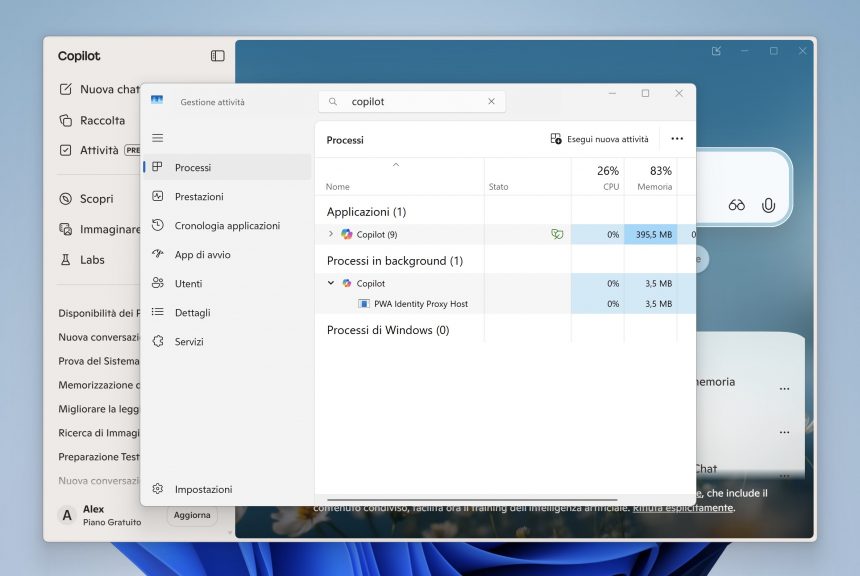This screenshot has height=576, width=860.
Task: Switch to the Prestazioni tab
Action: click(x=199, y=197)
